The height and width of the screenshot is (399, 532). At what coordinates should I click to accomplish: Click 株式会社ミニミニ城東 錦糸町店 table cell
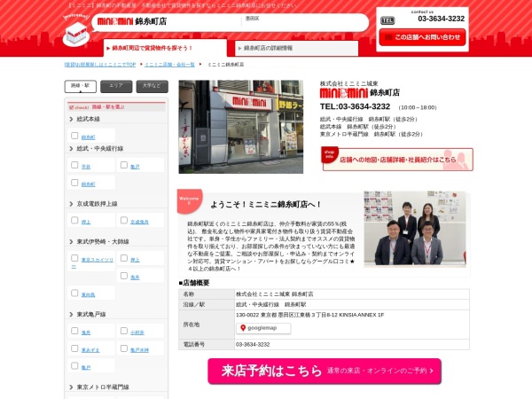coord(352,294)
